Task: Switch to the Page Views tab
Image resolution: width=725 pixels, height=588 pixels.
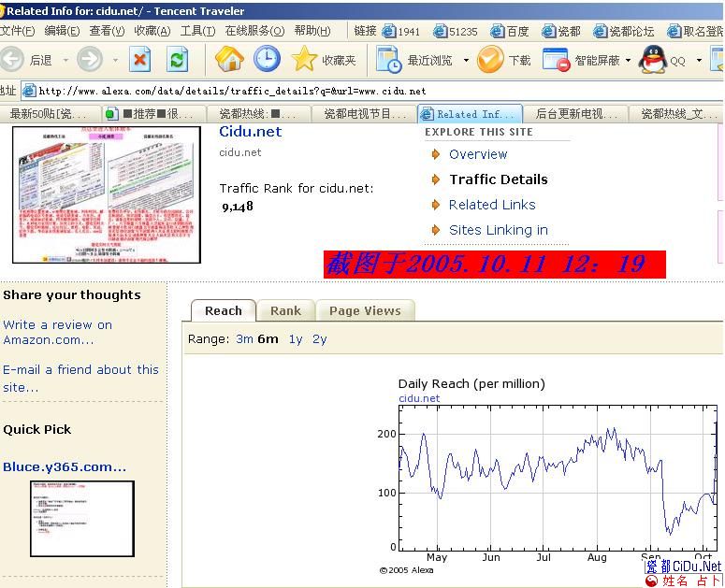Action: (364, 311)
